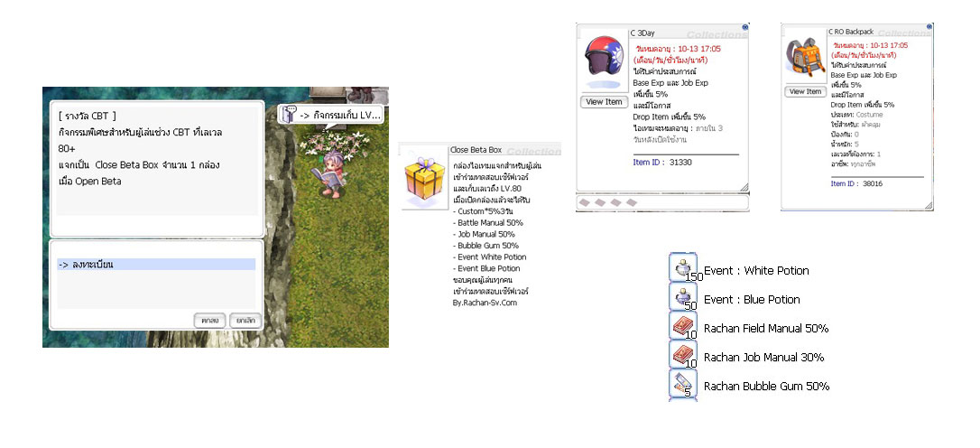Click the resize grip of C 3Day window

pos(744,187)
